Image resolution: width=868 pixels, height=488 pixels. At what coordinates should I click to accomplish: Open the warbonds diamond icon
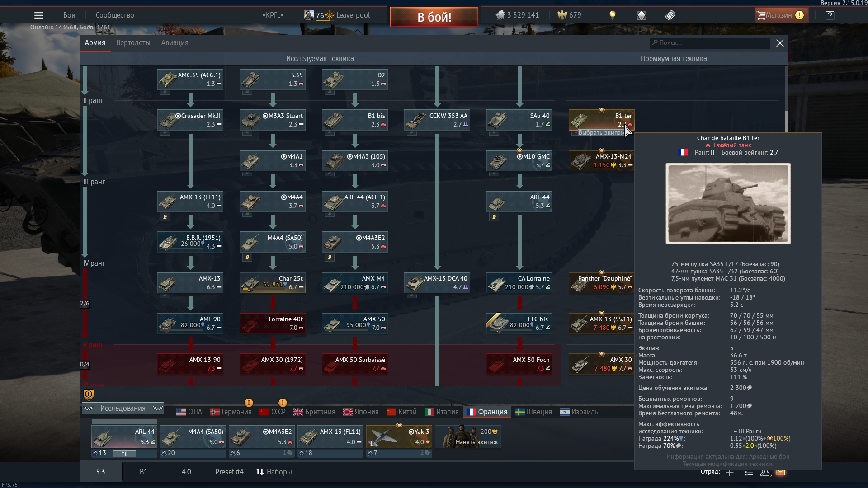642,15
